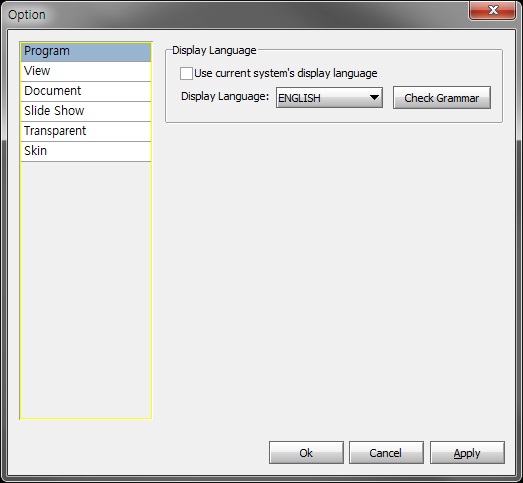Apply the current option changes

pyautogui.click(x=467, y=453)
